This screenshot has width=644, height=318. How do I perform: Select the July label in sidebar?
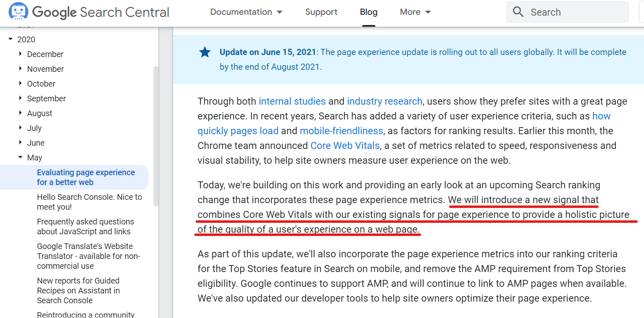pos(34,128)
